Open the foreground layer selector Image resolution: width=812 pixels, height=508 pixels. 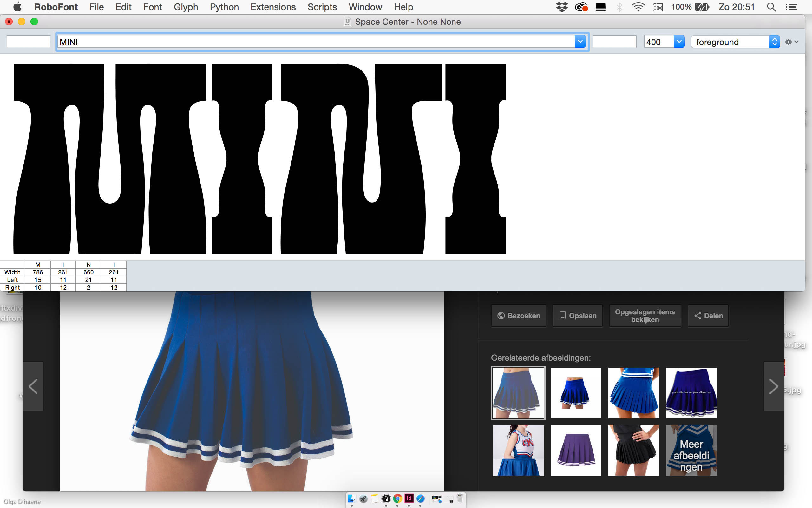[x=735, y=42]
